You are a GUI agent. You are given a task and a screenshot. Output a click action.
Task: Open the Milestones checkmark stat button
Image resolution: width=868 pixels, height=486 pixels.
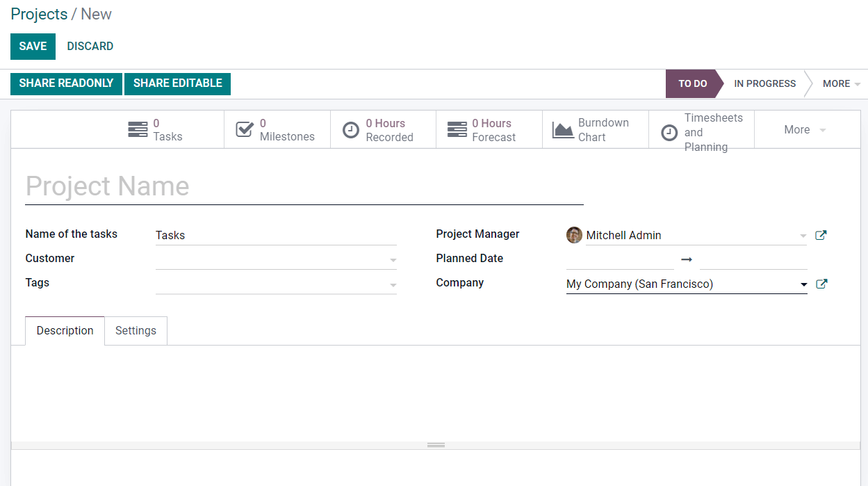click(245, 130)
